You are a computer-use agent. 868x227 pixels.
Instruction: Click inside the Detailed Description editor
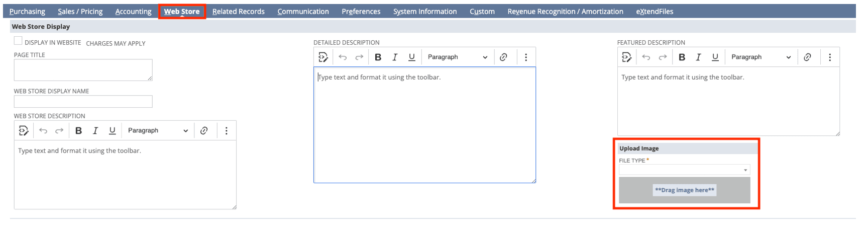coord(424,125)
